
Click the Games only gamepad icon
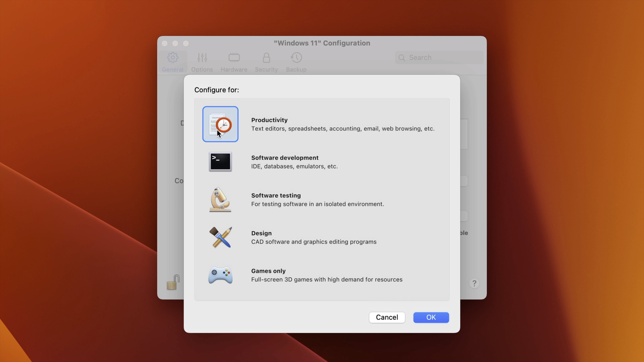[x=220, y=275]
